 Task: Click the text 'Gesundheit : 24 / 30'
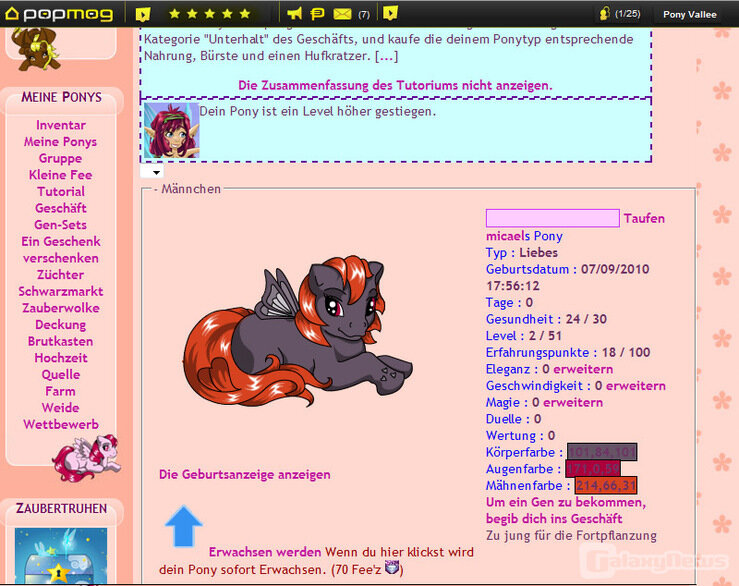[x=546, y=319]
